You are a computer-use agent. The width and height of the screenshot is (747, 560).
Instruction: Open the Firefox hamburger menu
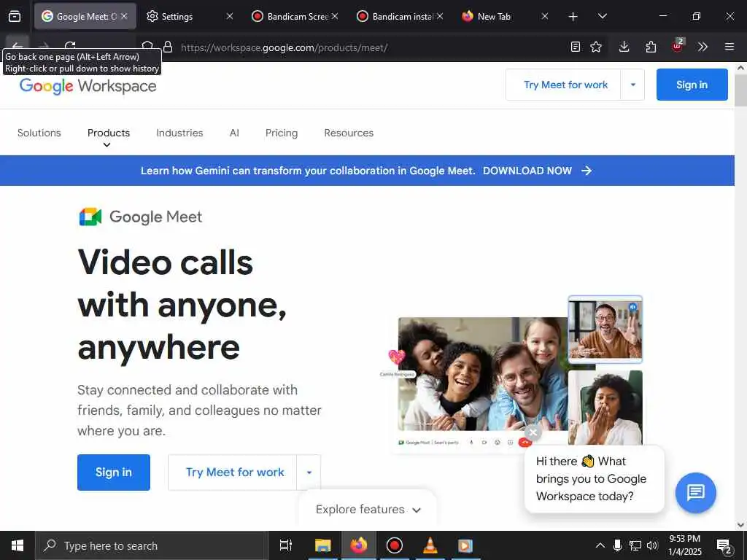click(729, 47)
